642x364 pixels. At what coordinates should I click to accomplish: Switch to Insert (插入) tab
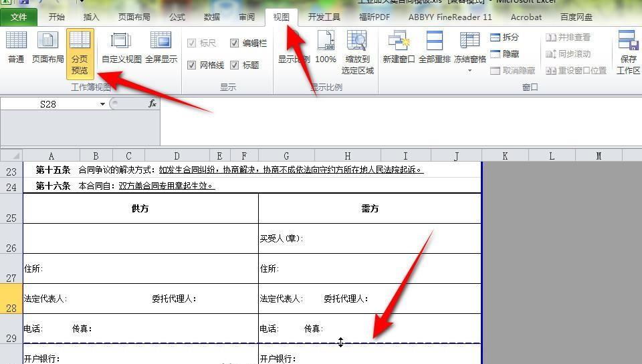91,17
